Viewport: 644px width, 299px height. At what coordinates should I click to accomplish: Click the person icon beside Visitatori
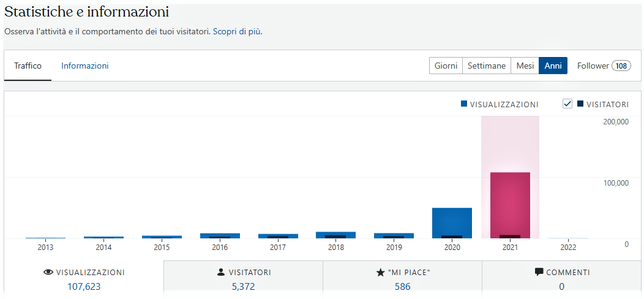[x=221, y=273]
